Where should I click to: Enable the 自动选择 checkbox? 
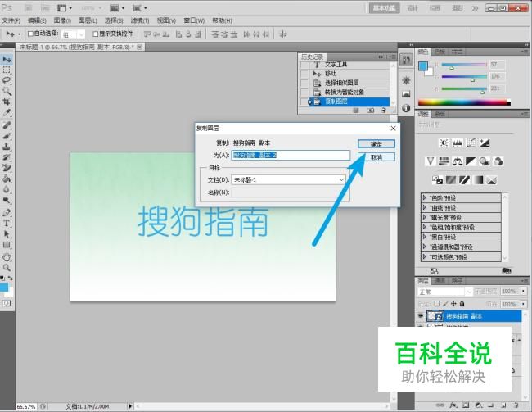[30, 34]
